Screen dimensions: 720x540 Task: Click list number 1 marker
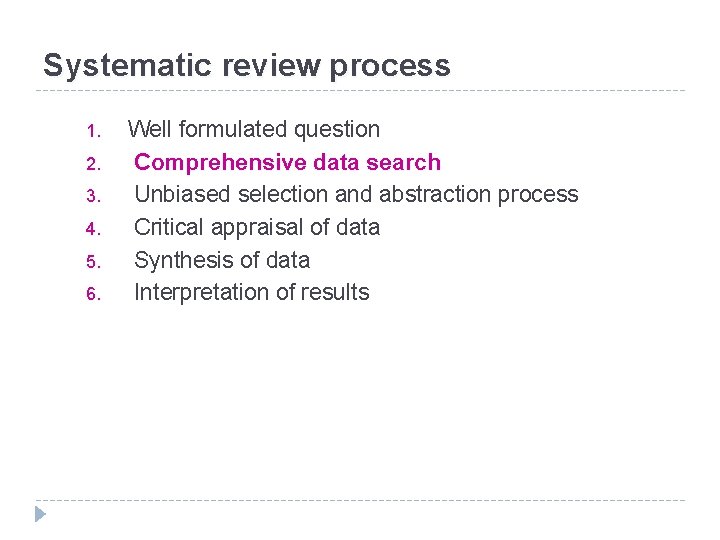(90, 131)
